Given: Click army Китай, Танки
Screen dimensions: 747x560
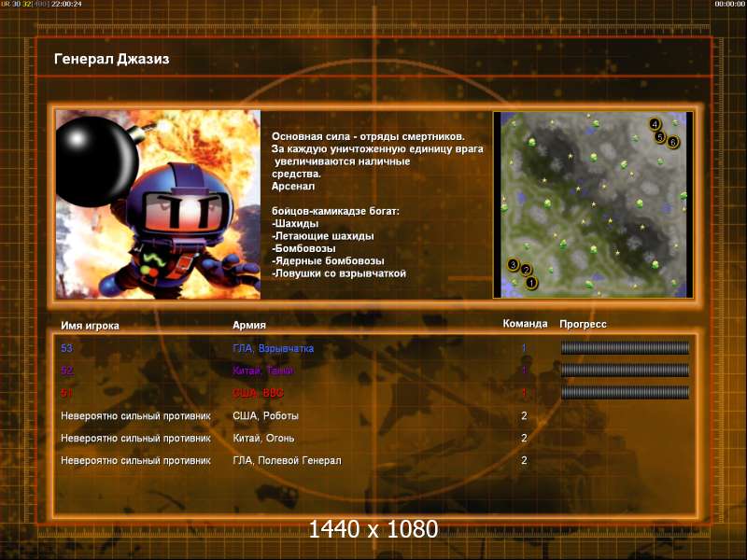Looking at the screenshot, I should [262, 371].
